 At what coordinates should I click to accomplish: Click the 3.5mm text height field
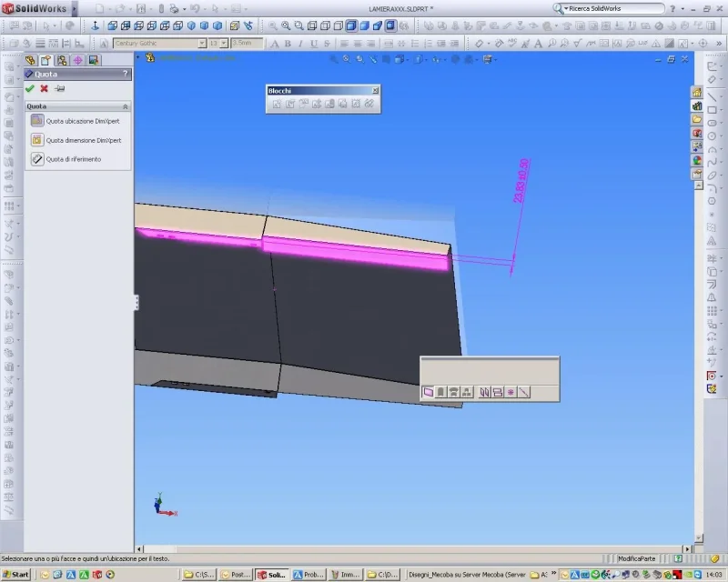[247, 43]
